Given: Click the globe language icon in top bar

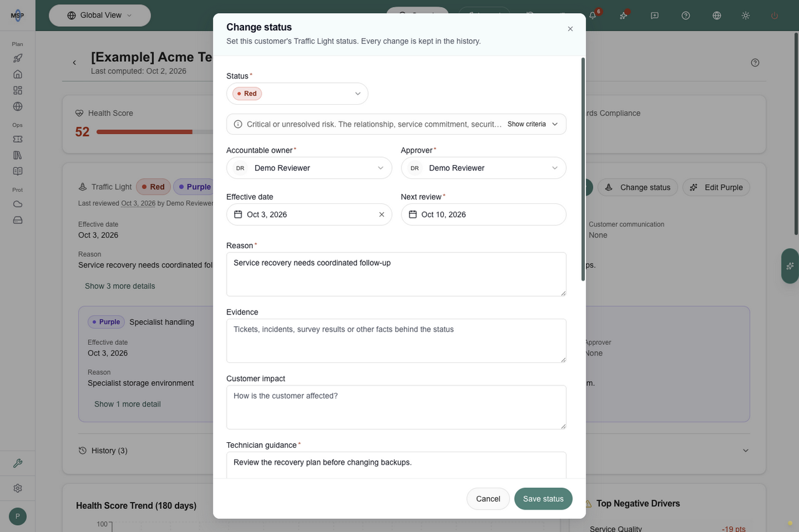Looking at the screenshot, I should (x=717, y=16).
